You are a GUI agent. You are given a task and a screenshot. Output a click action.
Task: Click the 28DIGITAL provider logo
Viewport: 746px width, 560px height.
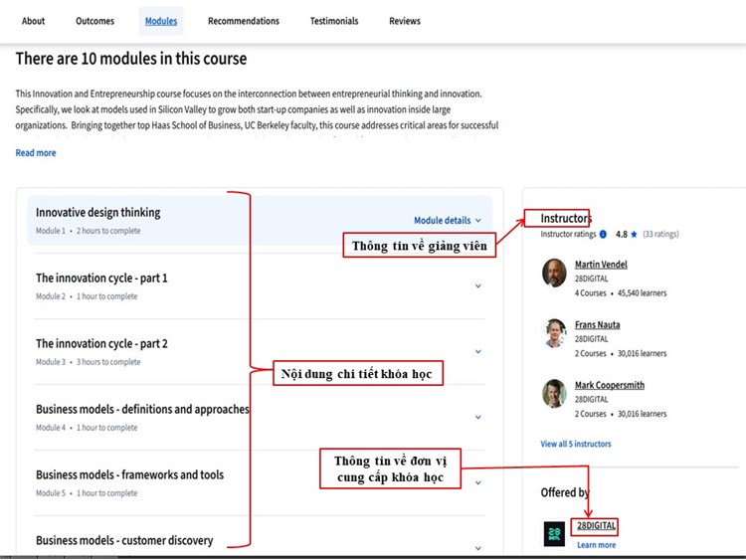554,534
